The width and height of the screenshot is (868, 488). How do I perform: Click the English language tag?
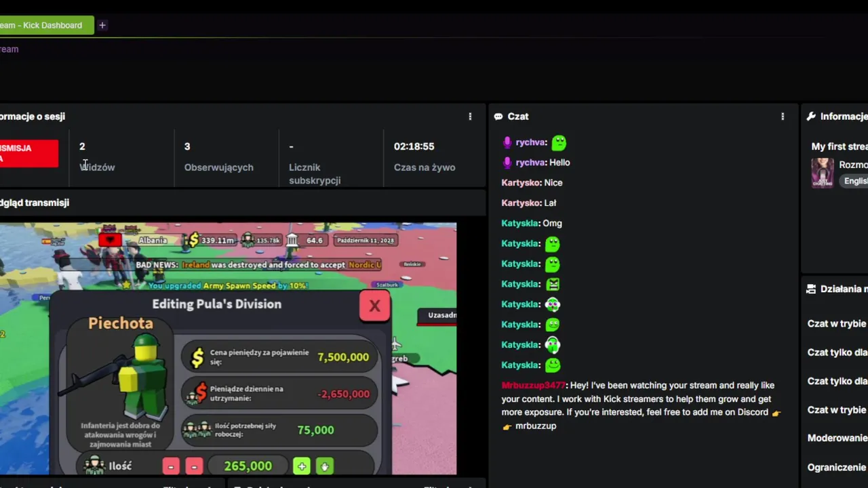point(854,181)
